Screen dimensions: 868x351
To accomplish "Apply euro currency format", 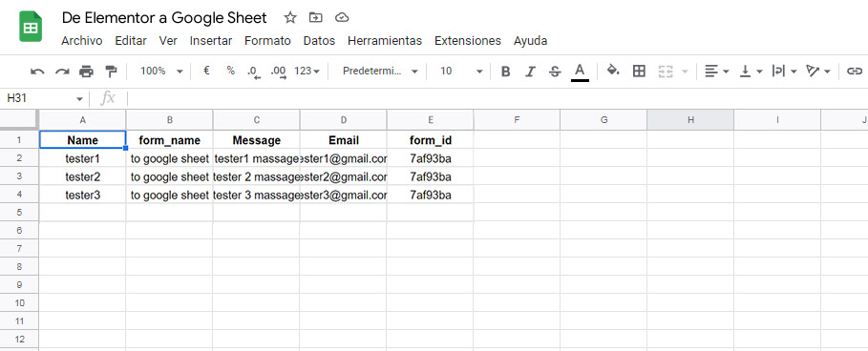I will (206, 71).
